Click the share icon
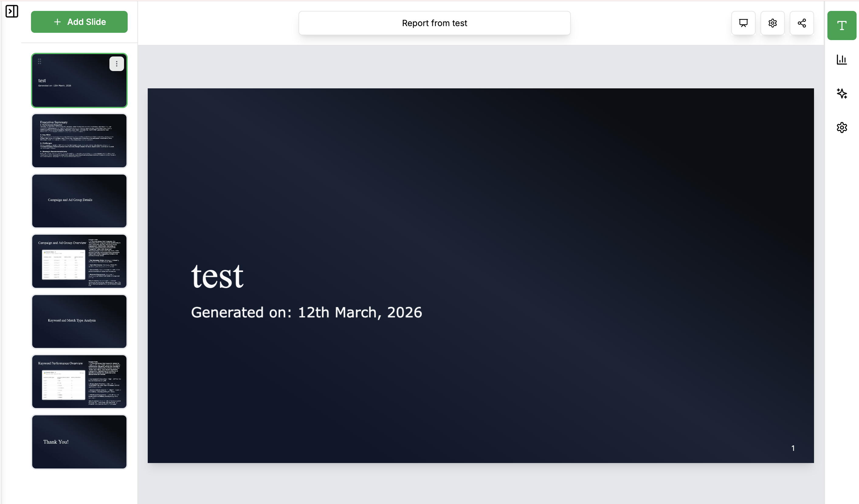The width and height of the screenshot is (859, 504). 802,23
